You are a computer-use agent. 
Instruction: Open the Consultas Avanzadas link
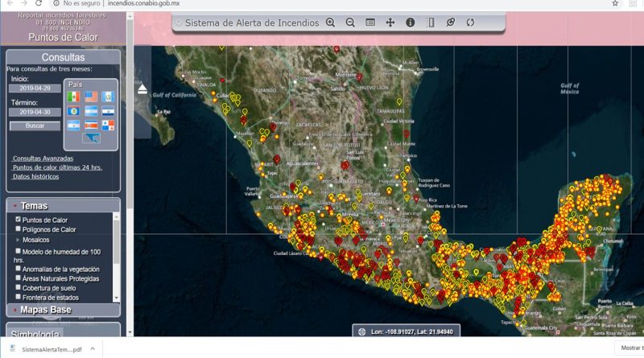point(43,158)
